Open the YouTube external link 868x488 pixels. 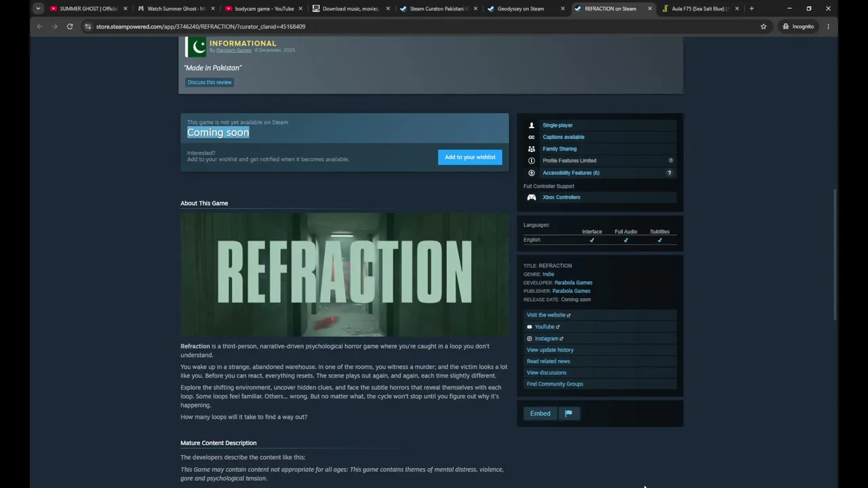[x=547, y=327]
